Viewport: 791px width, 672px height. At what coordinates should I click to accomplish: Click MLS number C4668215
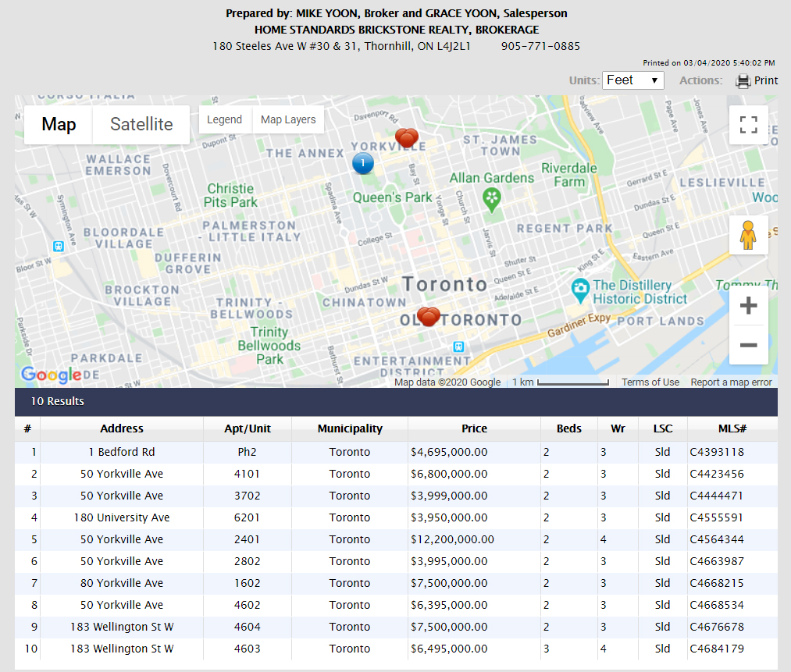[717, 583]
